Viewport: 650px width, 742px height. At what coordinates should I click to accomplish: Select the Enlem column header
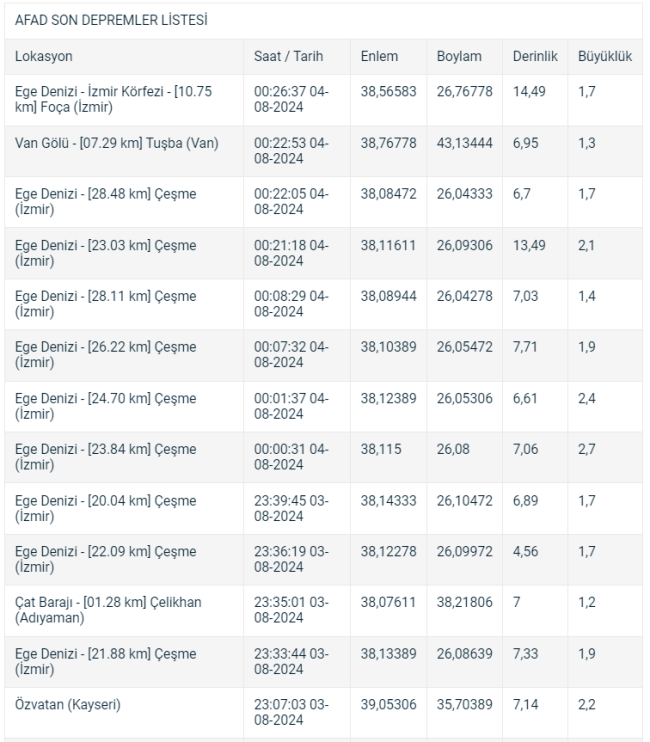379,56
